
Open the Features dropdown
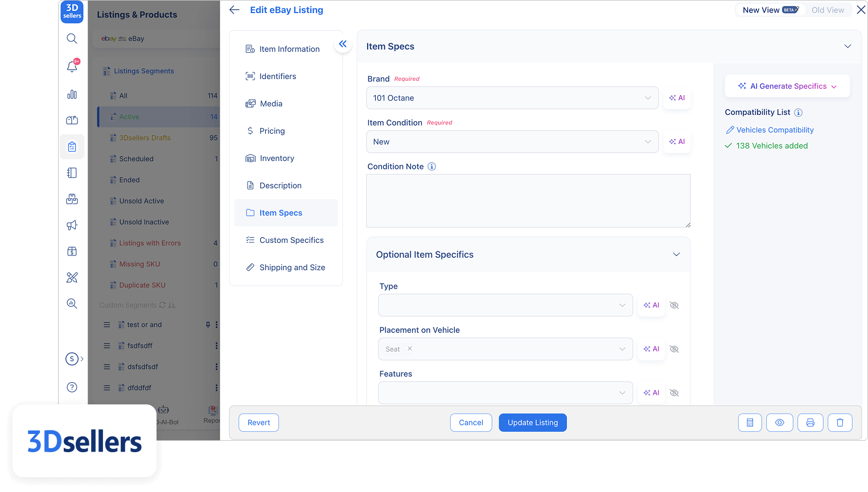tap(505, 393)
